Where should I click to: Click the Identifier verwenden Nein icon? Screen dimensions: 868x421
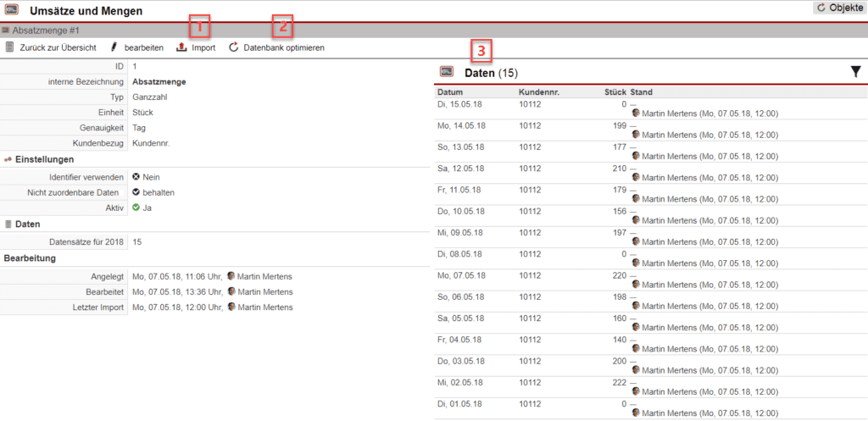tap(136, 177)
